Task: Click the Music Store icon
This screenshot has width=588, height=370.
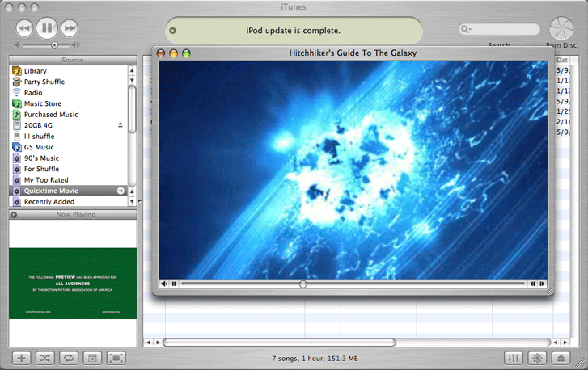Action: (x=17, y=103)
